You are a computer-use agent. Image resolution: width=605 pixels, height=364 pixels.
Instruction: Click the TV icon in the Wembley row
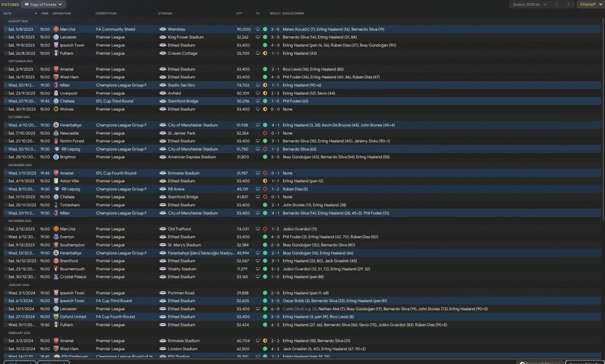[258, 29]
